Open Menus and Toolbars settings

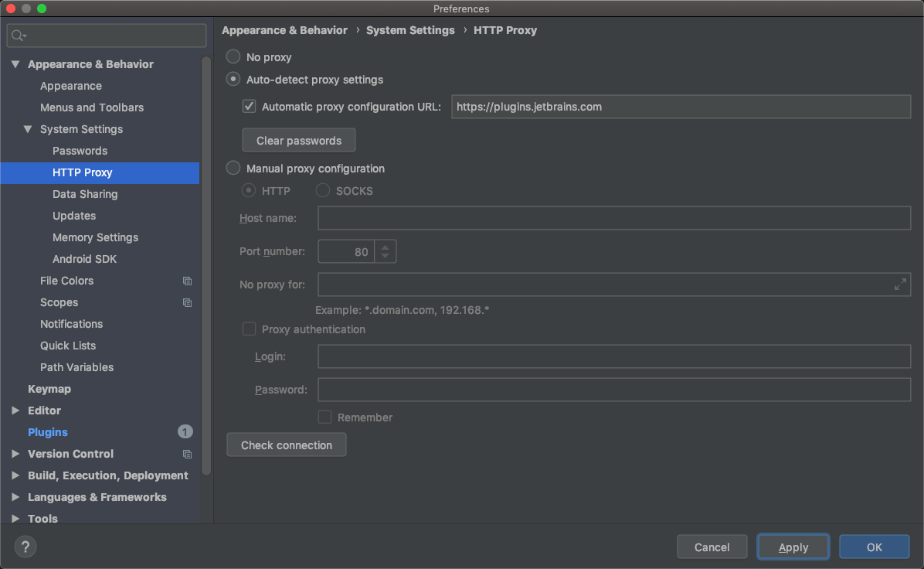(92, 107)
